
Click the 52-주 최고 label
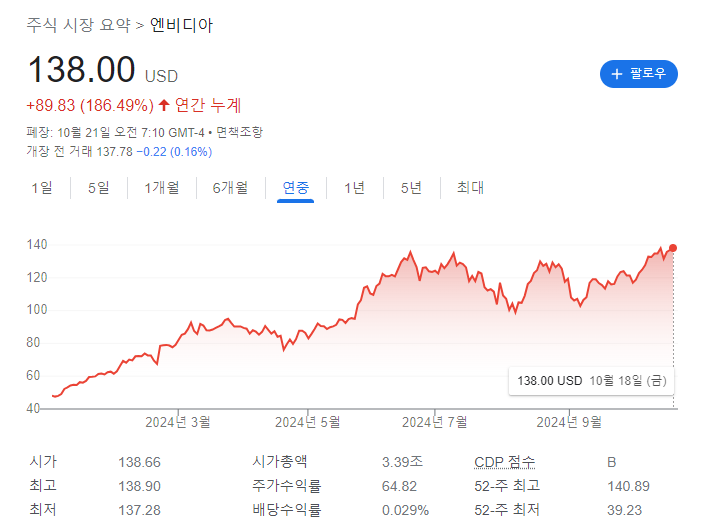point(507,486)
